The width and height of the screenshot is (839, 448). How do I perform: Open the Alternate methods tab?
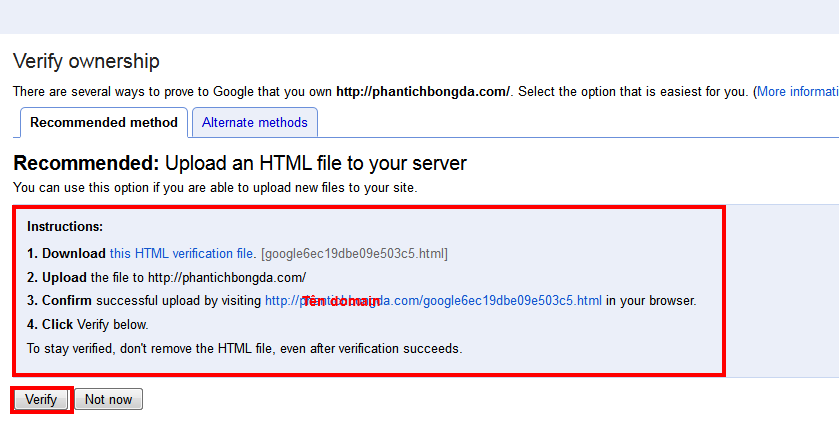point(254,123)
